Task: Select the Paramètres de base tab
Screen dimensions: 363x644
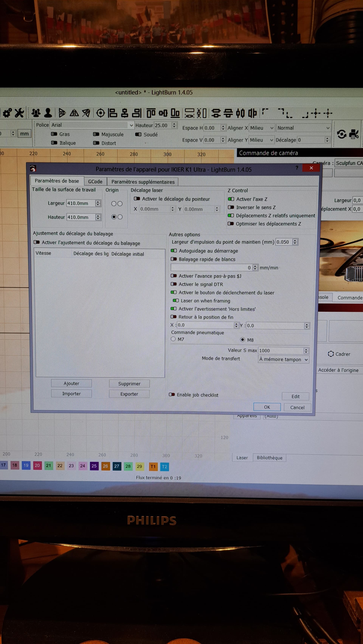Action: tap(57, 181)
